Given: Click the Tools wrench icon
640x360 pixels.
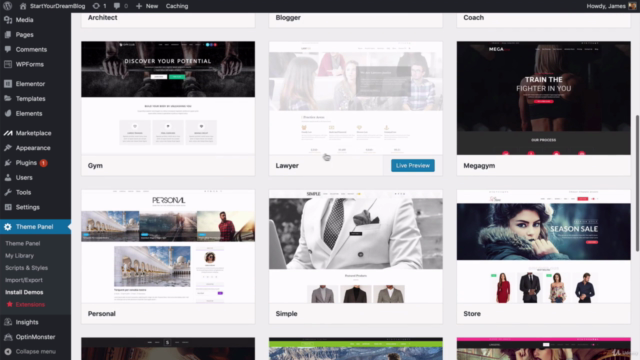Looking at the screenshot, I should 8,192.
